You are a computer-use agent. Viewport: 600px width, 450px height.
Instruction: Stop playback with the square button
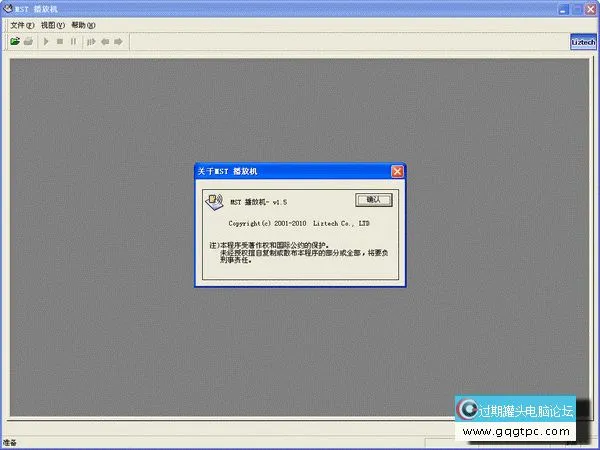(60, 41)
